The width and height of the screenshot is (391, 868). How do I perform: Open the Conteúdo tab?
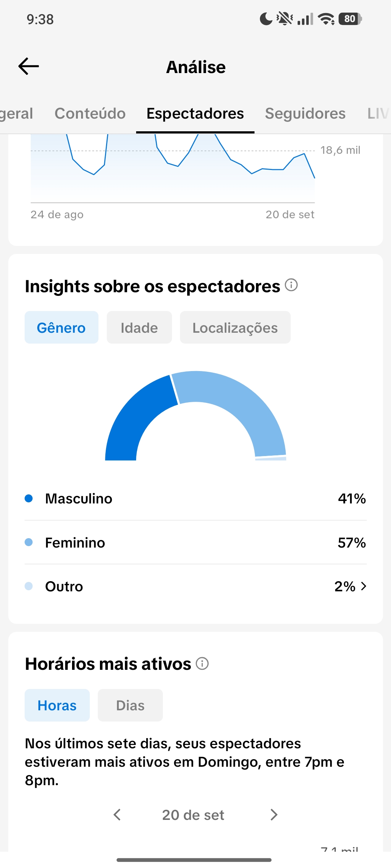coord(90,114)
